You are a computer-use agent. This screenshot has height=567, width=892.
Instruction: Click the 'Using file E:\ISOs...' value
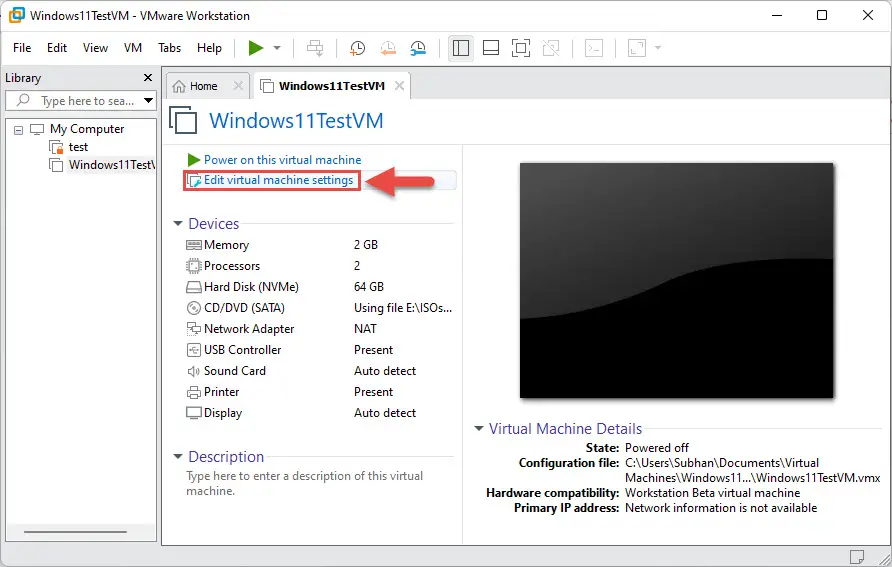click(403, 308)
